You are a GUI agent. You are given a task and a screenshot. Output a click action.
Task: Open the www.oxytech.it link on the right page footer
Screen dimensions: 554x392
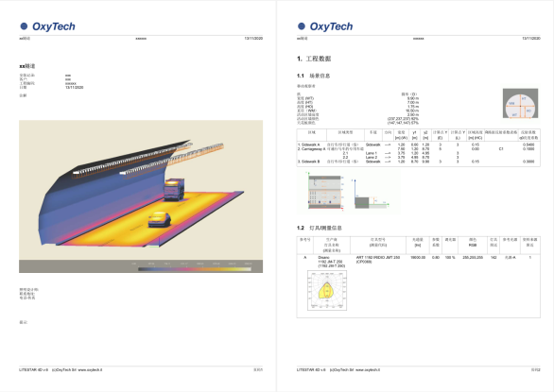click(x=368, y=369)
